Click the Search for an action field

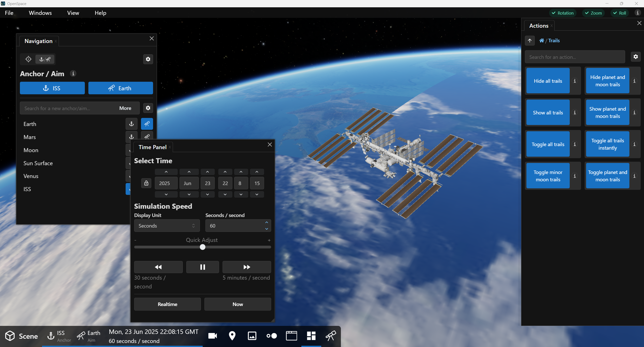point(575,57)
